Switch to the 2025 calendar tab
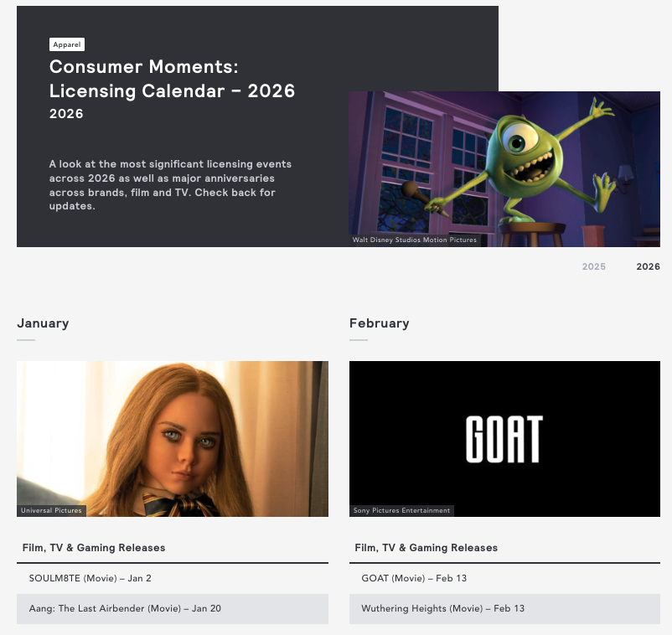672x635 pixels. (x=593, y=266)
